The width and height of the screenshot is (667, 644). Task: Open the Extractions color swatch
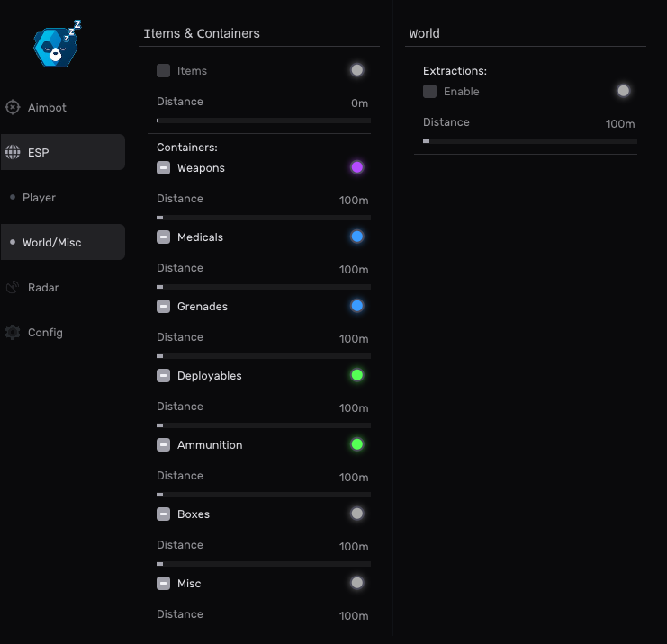click(x=624, y=91)
